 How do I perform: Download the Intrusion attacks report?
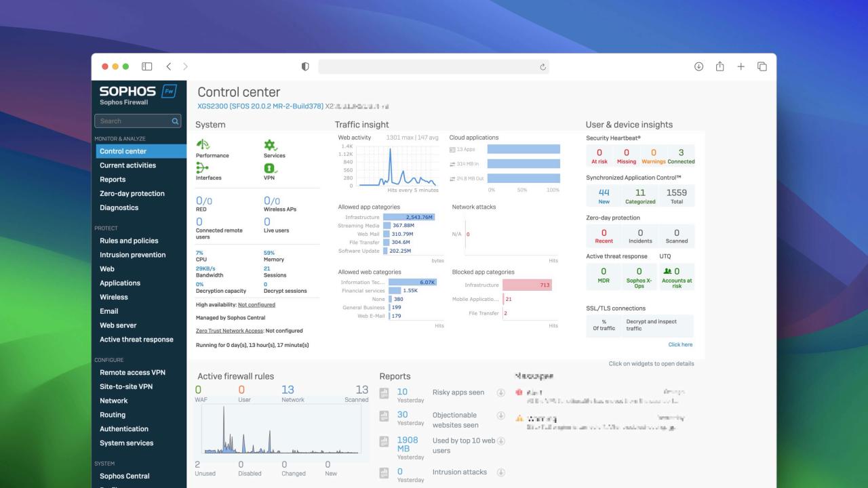(501, 472)
